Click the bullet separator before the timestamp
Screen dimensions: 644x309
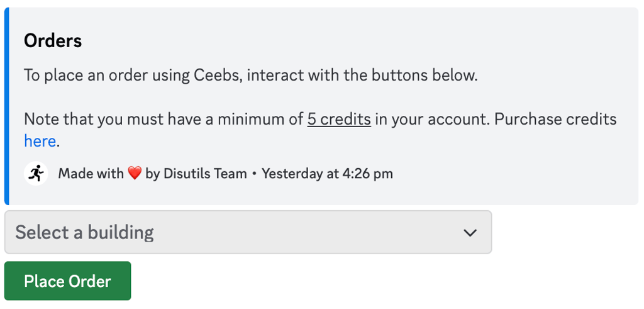point(254,174)
